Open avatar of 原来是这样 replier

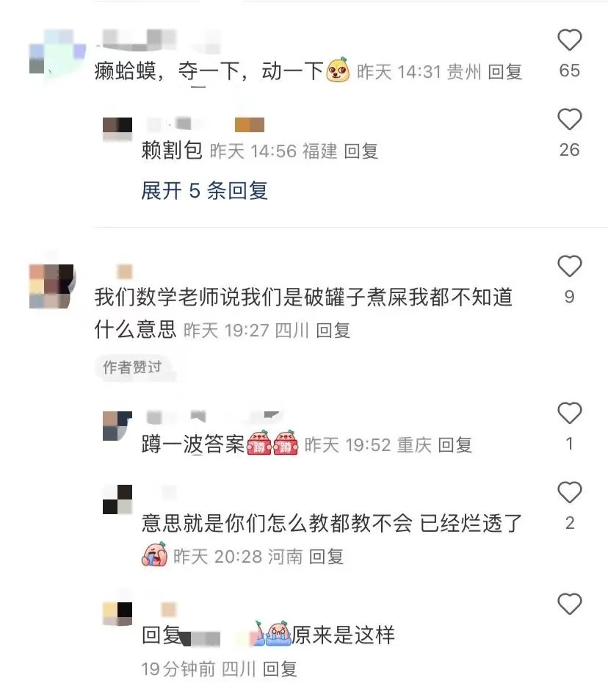(x=117, y=613)
